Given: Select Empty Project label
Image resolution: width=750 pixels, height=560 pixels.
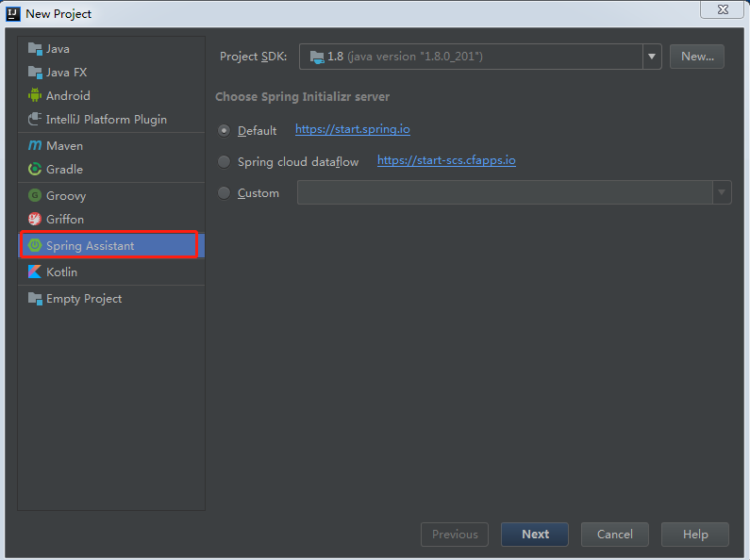Looking at the screenshot, I should tap(84, 299).
